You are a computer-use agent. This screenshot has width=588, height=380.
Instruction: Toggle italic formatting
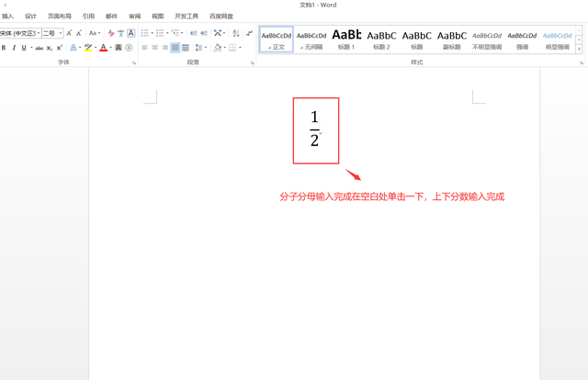click(14, 48)
